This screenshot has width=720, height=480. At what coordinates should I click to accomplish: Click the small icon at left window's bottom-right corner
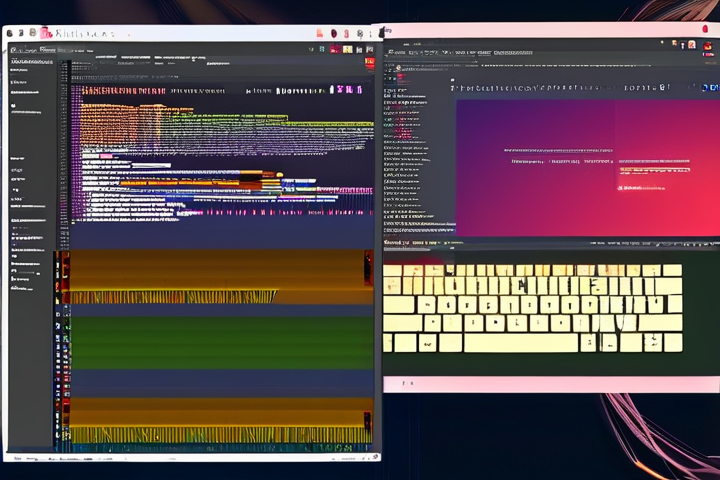click(375, 457)
